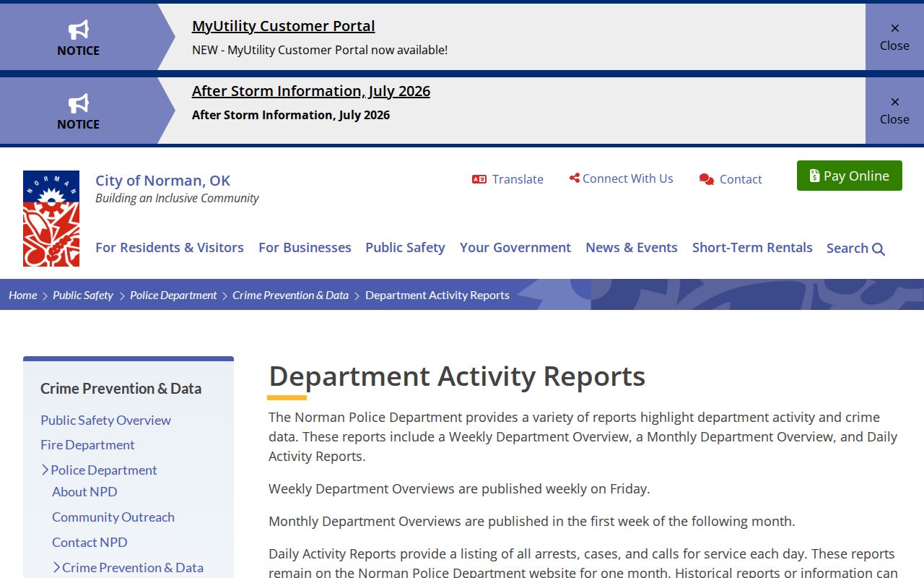The width and height of the screenshot is (924, 578).
Task: Open the Short-Term Rentals menu
Action: click(x=752, y=247)
